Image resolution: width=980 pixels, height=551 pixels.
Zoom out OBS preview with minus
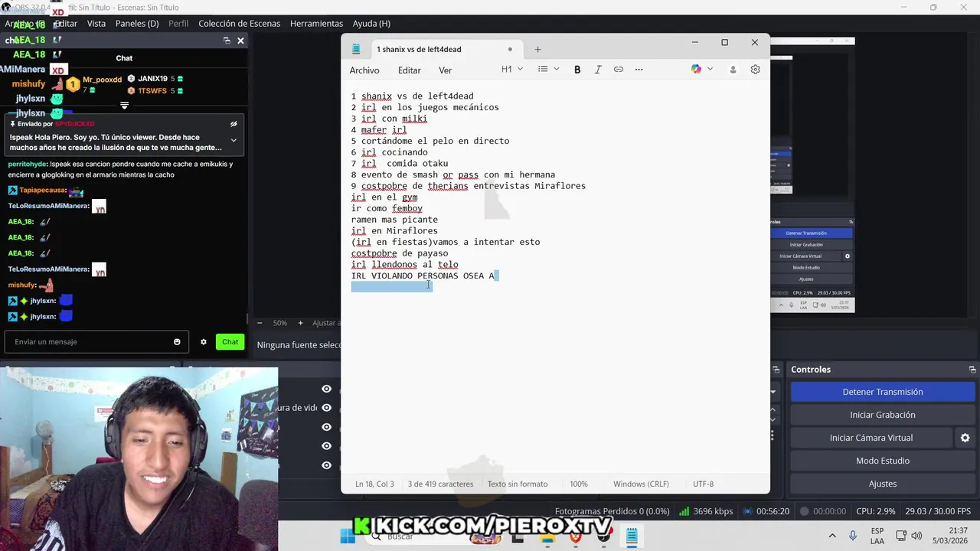[260, 323]
